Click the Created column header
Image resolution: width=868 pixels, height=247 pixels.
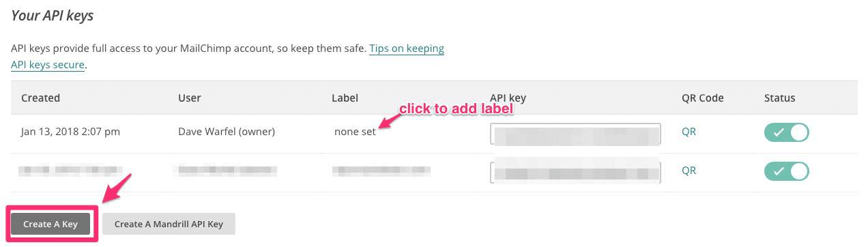tap(40, 98)
